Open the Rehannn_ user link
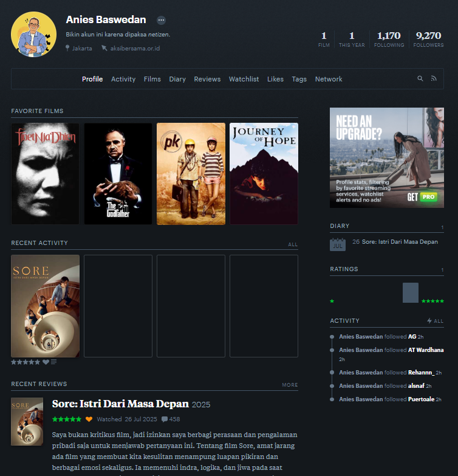This screenshot has width=458, height=476. 421,372
